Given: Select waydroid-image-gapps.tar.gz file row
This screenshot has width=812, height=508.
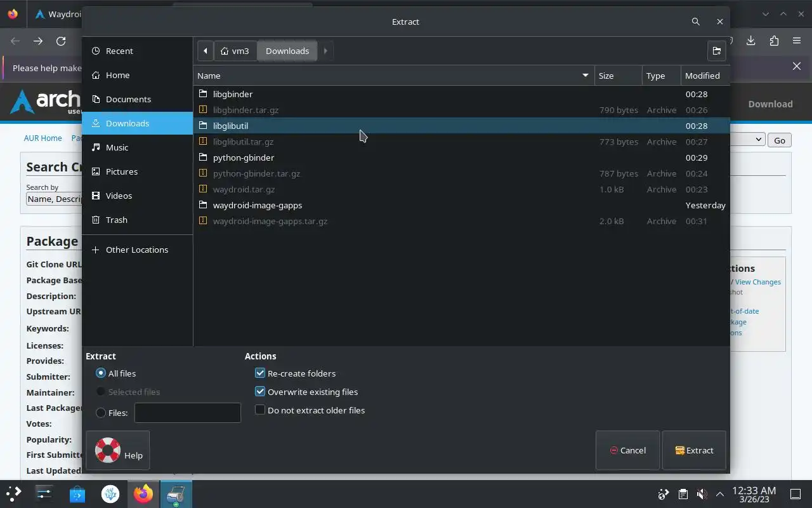Looking at the screenshot, I should click(461, 221).
